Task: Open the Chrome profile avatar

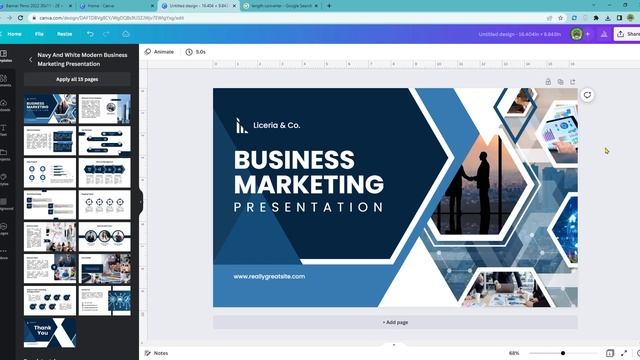Action: click(x=631, y=18)
